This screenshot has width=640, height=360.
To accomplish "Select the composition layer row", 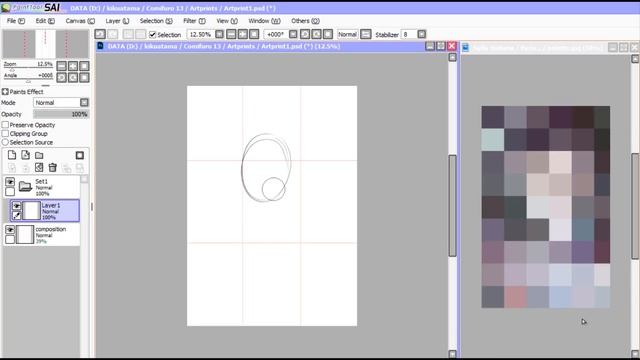I will (42, 235).
